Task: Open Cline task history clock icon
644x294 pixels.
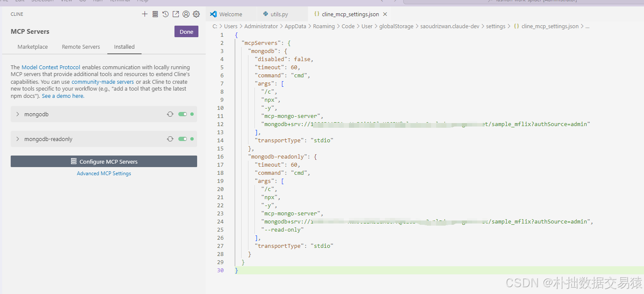Action: tap(165, 14)
